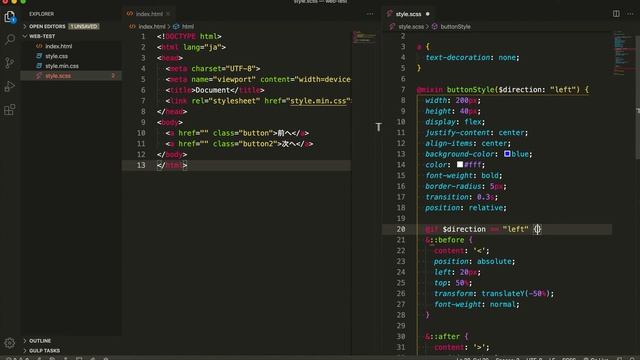
Task: Expand the Gulp Tasks section
Action: [44, 351]
